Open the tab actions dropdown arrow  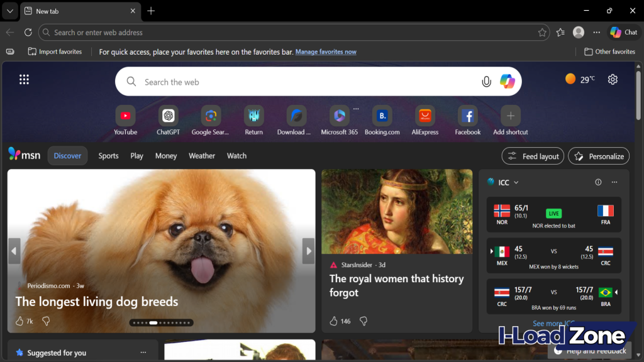tap(9, 11)
